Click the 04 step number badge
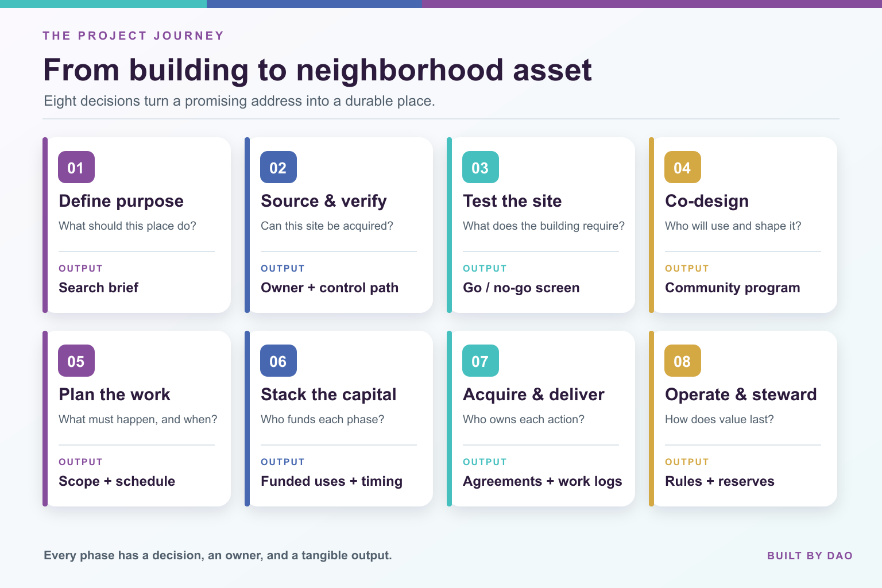The width and height of the screenshot is (882, 588). click(683, 167)
